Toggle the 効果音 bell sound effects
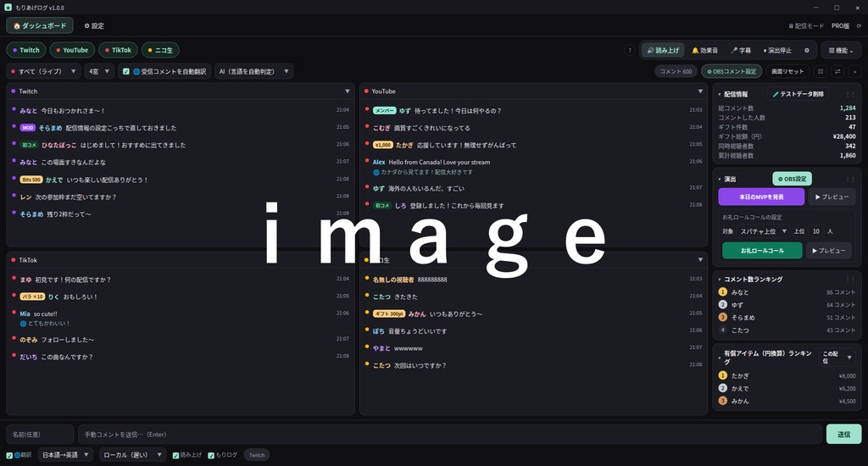868x466 pixels. 704,50
